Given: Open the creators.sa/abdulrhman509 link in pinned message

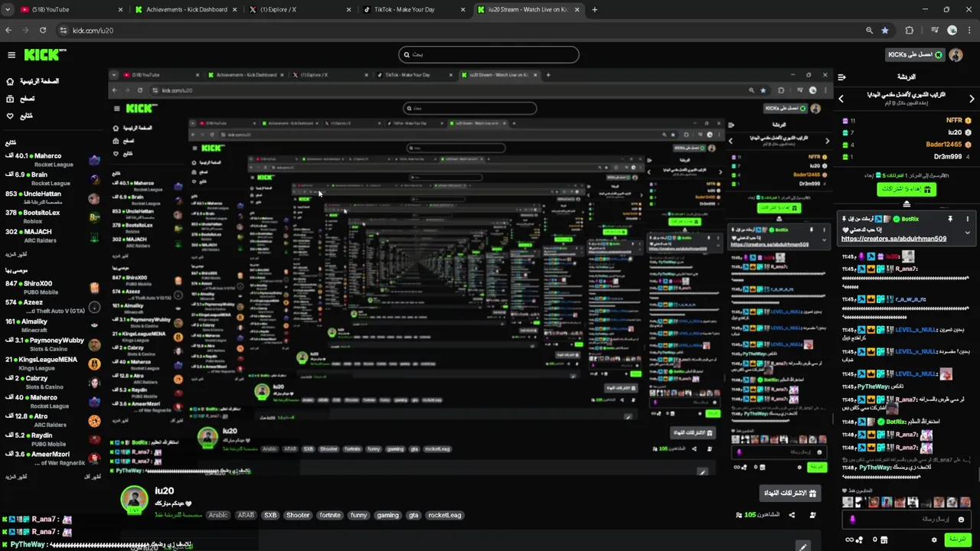Looking at the screenshot, I should pyautogui.click(x=893, y=239).
